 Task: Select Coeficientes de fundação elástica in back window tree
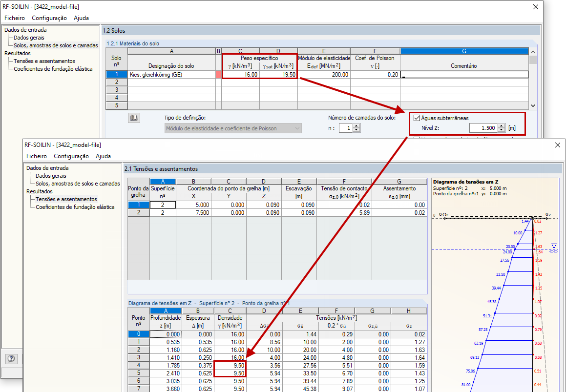coord(53,69)
